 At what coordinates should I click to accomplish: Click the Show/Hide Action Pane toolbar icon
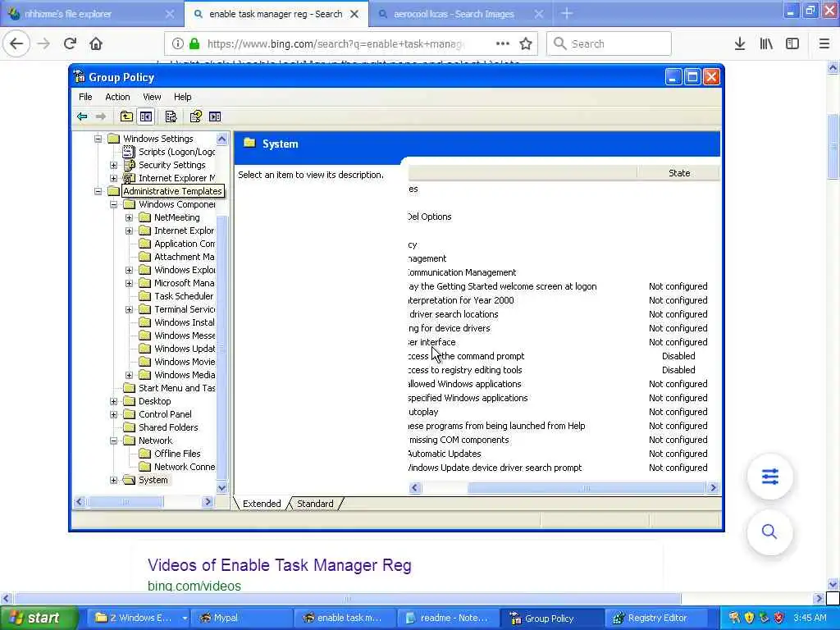pos(215,116)
